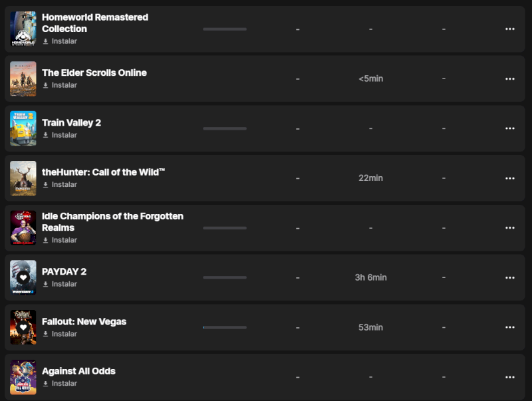Toggle favorite heart on PAYDAY 2 cover

pos(23,277)
